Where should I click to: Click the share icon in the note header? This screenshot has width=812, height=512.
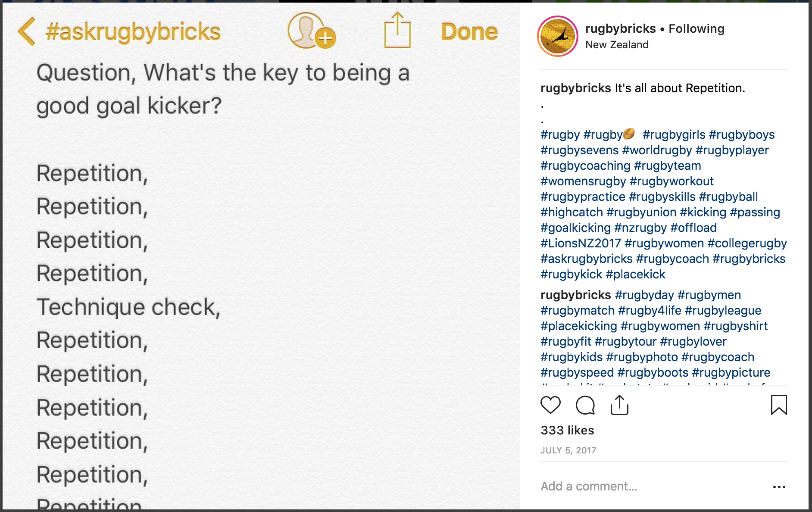(x=397, y=30)
